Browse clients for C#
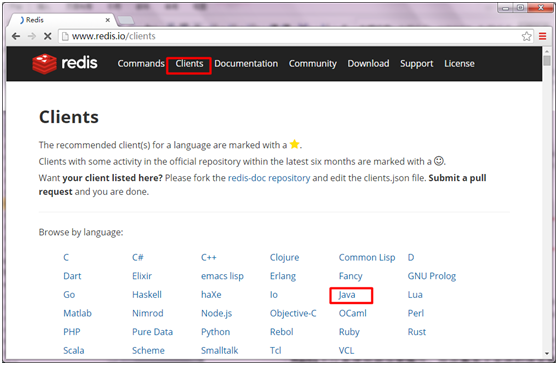This screenshot has width=558, height=365. (x=138, y=257)
